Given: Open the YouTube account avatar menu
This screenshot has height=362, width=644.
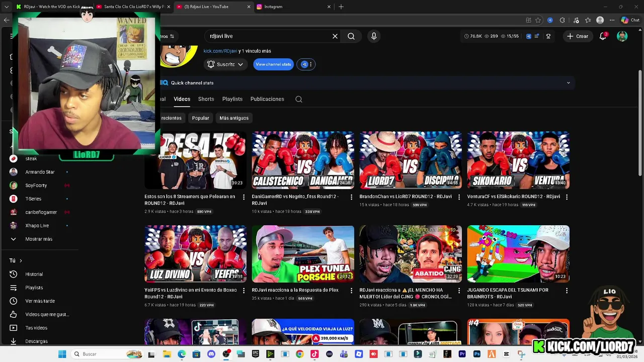Looking at the screenshot, I should point(622,36).
